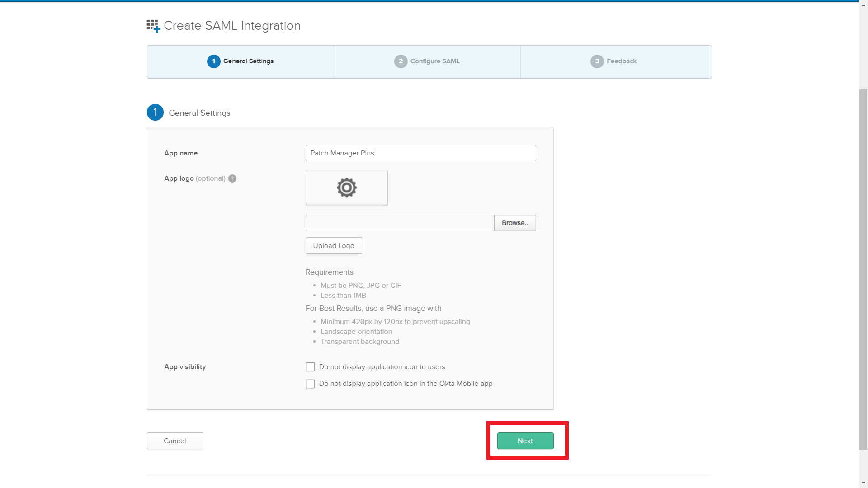Click the green Next button
This screenshot has height=488, width=868.
(525, 441)
